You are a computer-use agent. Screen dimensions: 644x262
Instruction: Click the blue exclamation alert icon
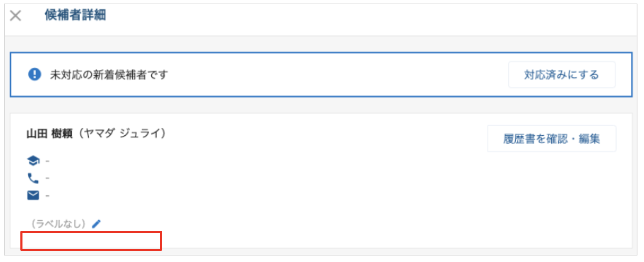34,74
